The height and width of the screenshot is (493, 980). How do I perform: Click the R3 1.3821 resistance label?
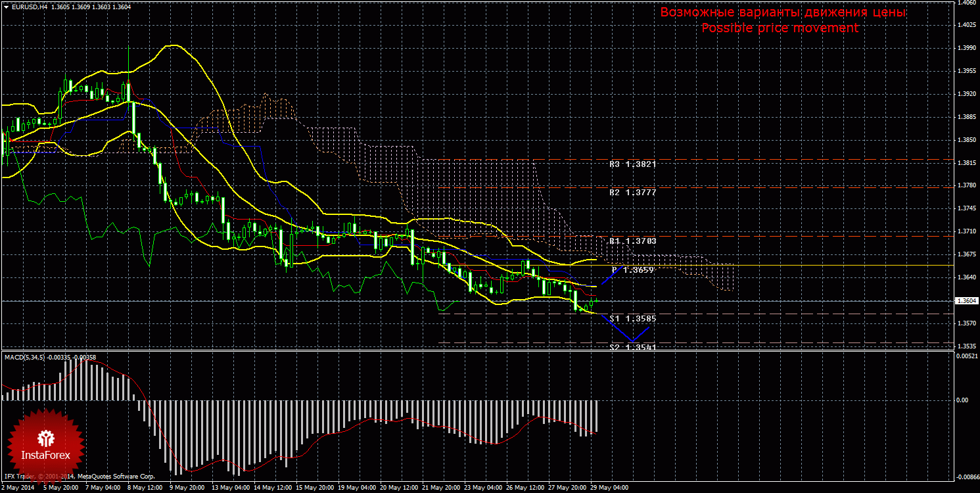632,164
